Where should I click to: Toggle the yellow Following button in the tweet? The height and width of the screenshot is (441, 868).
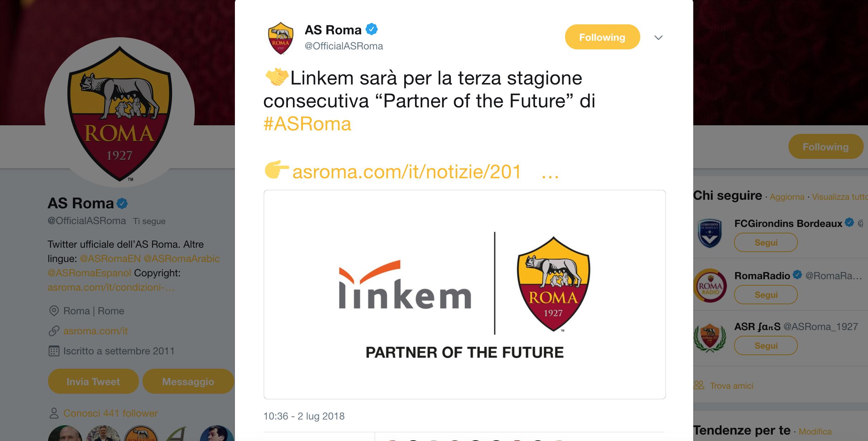point(602,37)
